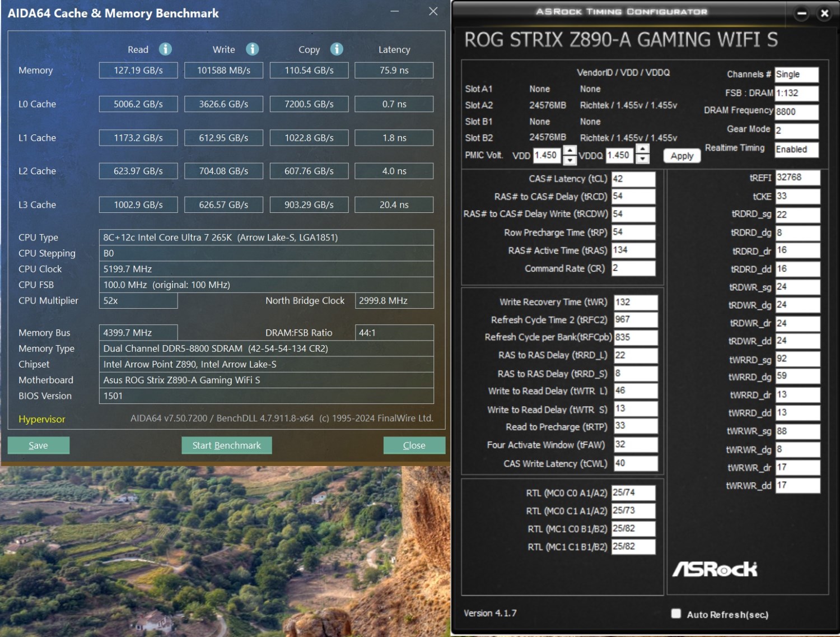The height and width of the screenshot is (637, 840).
Task: Apply the PMIC voltage settings
Action: (682, 156)
